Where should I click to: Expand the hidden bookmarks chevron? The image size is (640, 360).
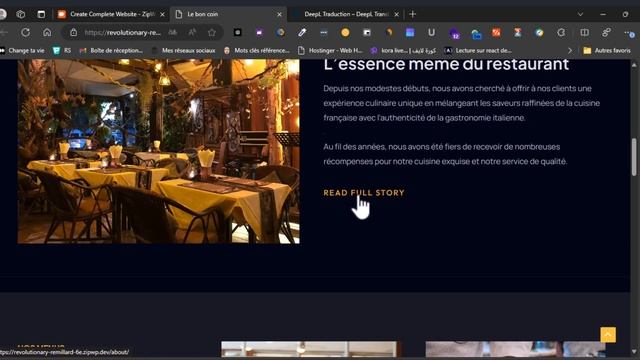pyautogui.click(x=570, y=51)
